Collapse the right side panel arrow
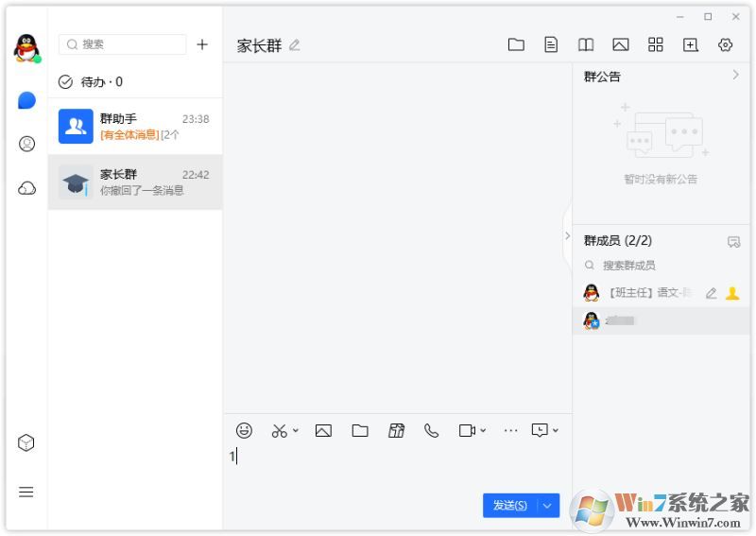756x536 pixels. coord(567,235)
